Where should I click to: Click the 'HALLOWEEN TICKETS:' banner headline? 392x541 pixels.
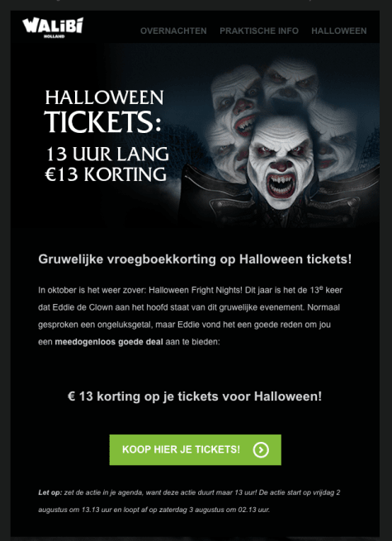coord(105,112)
